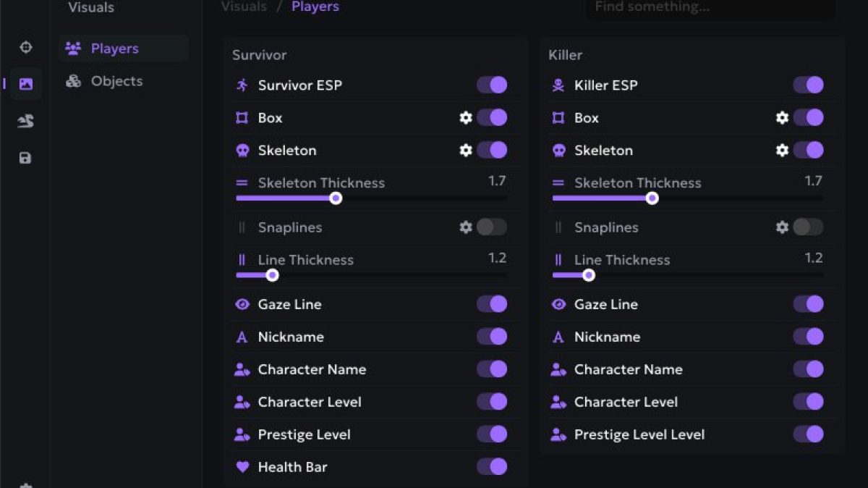Open Survivor Snaplines settings gear

[466, 227]
